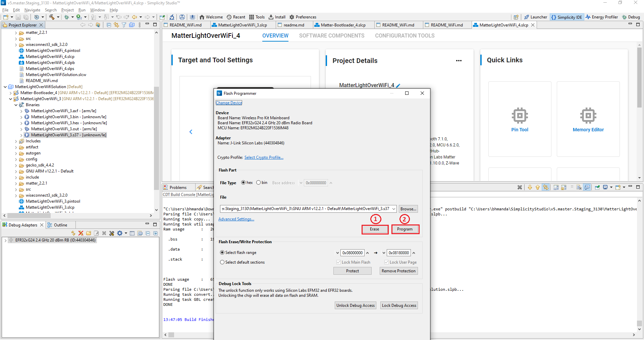Click Select Crypto Profile link
Viewport: 644px width, 340px height.
[x=264, y=157]
